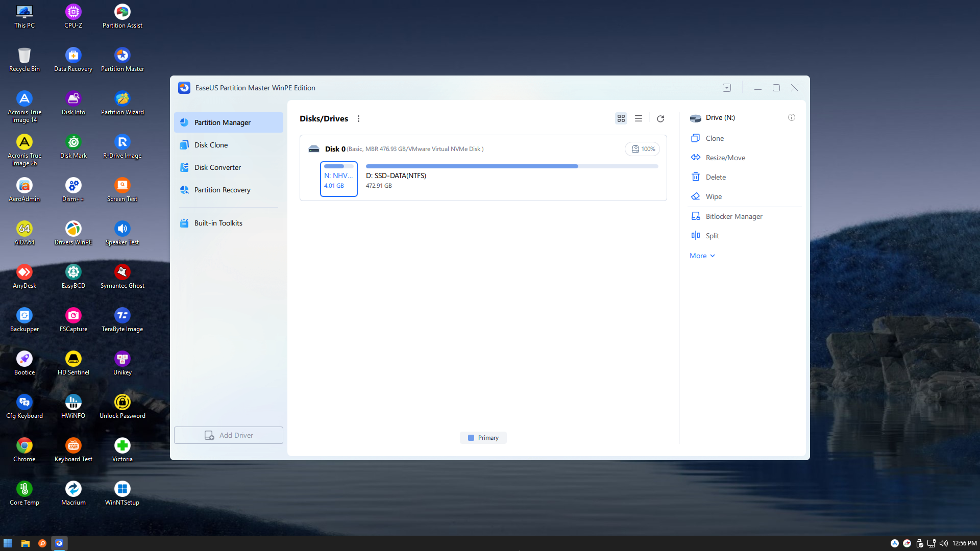Open Partition Recovery section
This screenshot has width=980, height=551.
pyautogui.click(x=229, y=190)
